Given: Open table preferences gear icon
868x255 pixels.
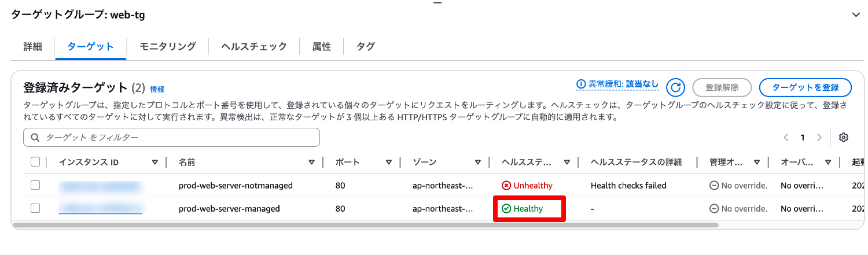Looking at the screenshot, I should pyautogui.click(x=844, y=138).
